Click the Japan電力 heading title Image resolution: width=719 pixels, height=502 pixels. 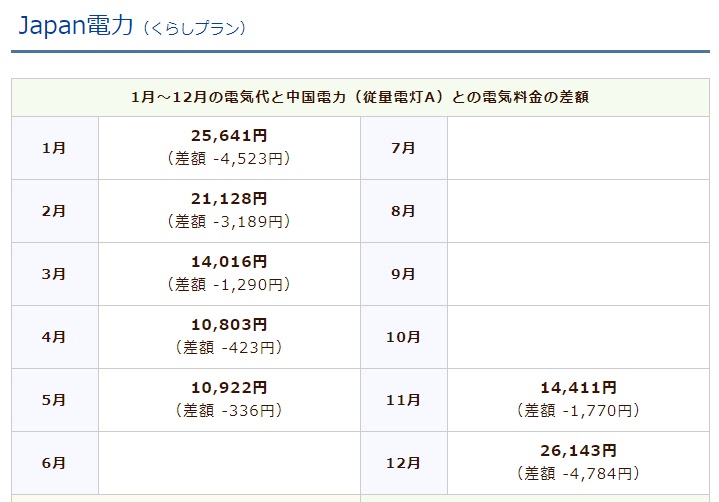click(x=76, y=25)
